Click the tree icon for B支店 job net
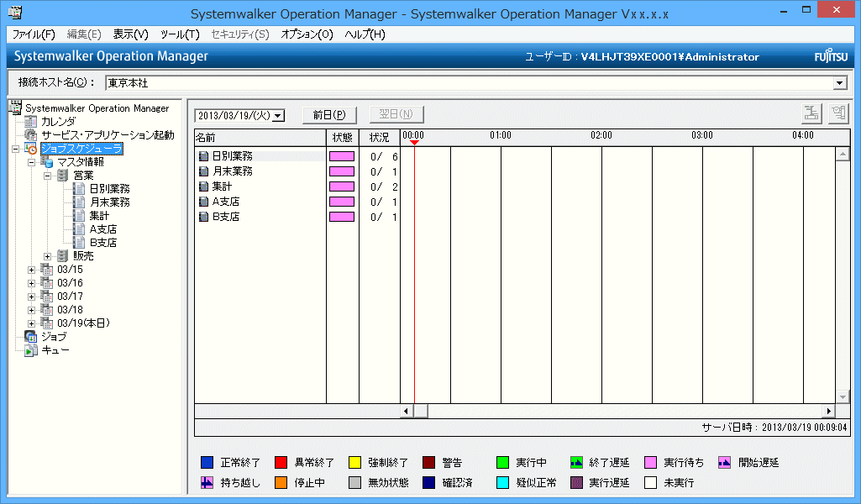Viewport: 861px width, 504px height. [x=80, y=243]
